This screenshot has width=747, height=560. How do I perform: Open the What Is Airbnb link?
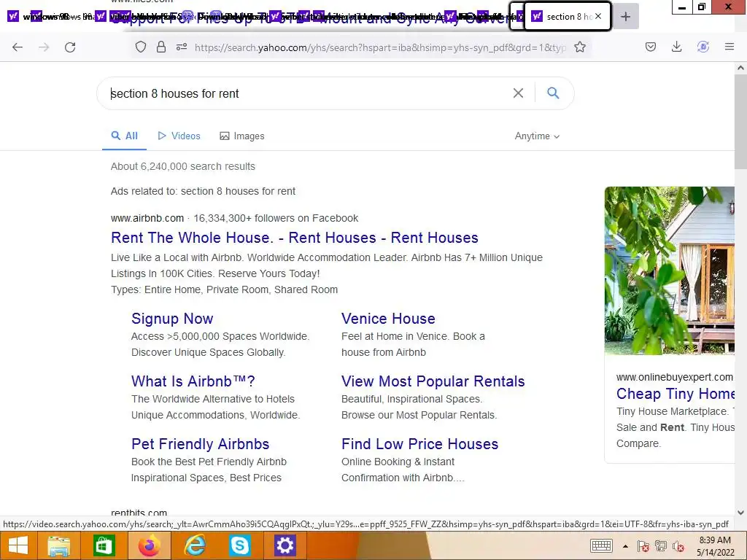coord(193,381)
